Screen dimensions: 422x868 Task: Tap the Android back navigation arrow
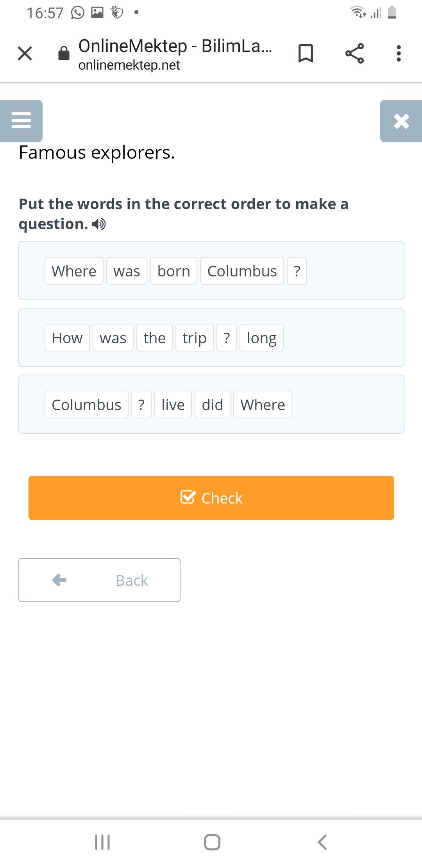[x=322, y=842]
